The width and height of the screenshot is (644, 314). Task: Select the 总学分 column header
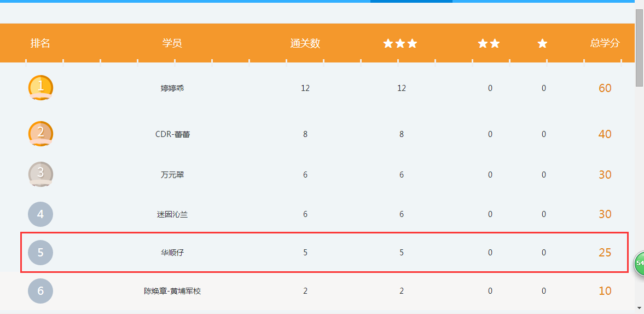point(605,43)
